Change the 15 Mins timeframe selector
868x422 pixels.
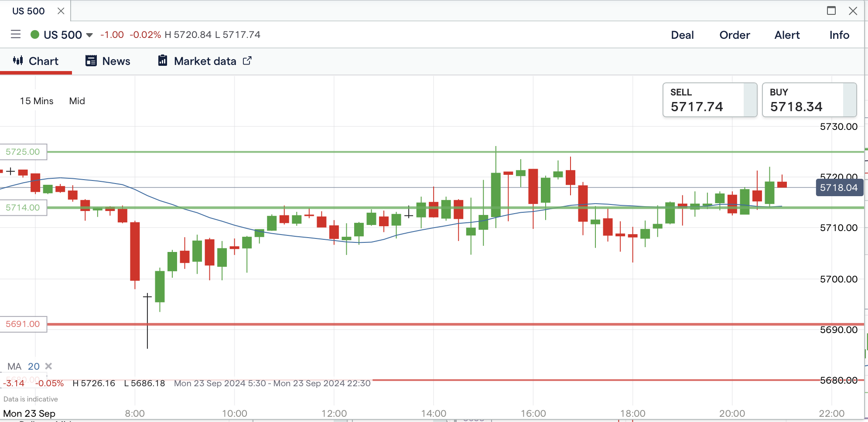point(37,101)
